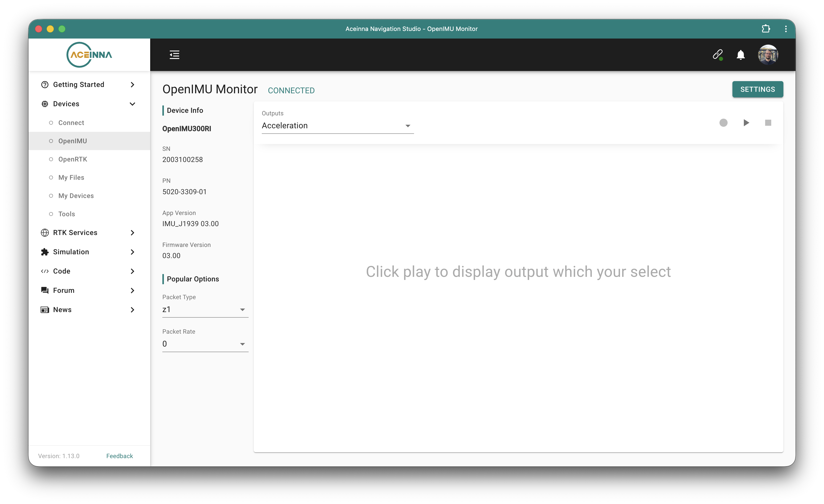Viewport: 824px width, 504px height.
Task: Open the Feedback link
Action: [119, 456]
